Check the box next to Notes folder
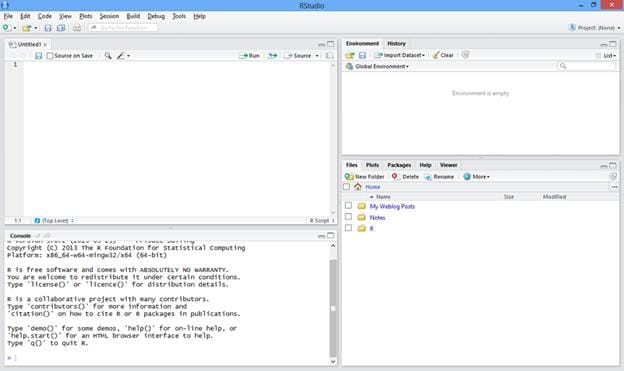Screen dimensions: 624x371 [x=348, y=217]
